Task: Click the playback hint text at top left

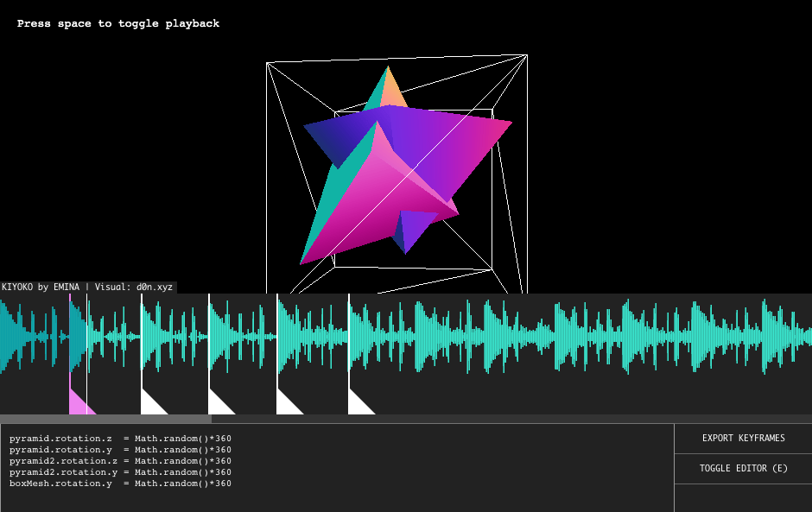Action: [118, 23]
